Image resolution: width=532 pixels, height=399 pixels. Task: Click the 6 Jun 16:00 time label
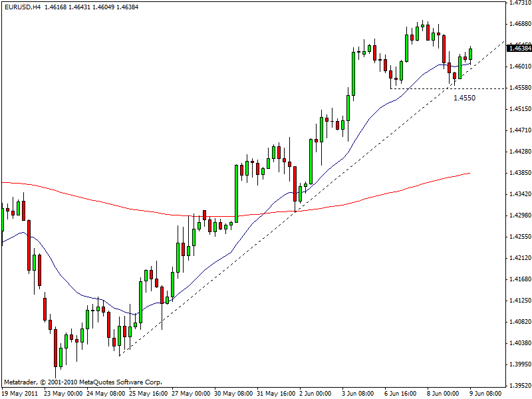(x=398, y=393)
